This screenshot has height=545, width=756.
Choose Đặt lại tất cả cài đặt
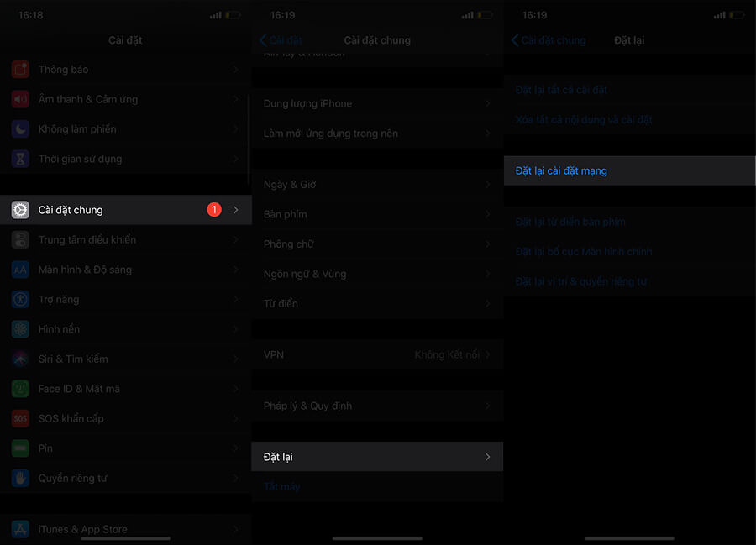click(x=561, y=90)
